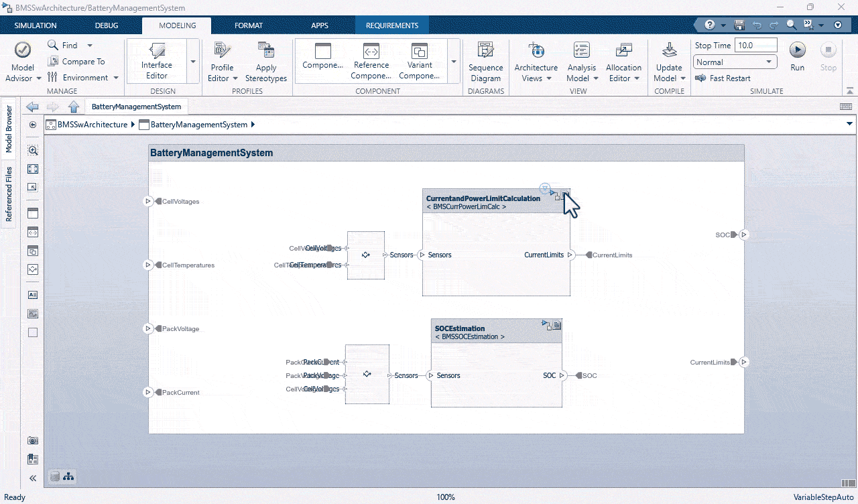Click the Undo arrow
This screenshot has height=504, width=858.
coord(757,25)
